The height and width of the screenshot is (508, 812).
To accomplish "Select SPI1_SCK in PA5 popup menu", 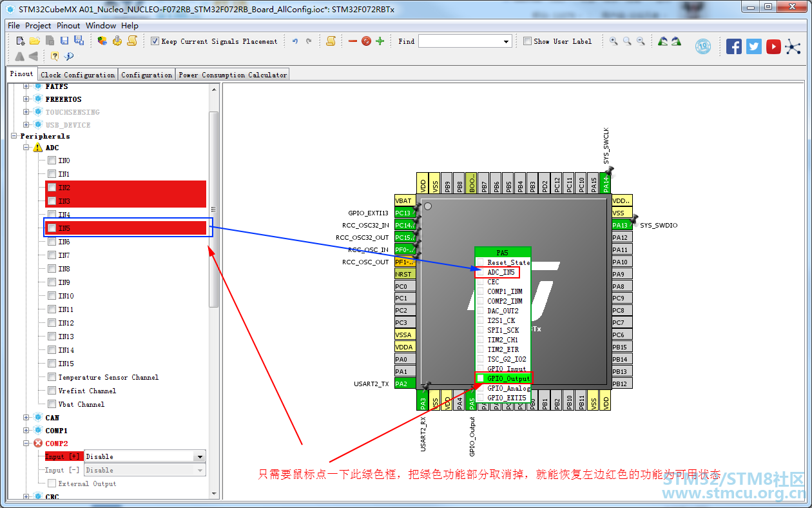I will (503, 330).
